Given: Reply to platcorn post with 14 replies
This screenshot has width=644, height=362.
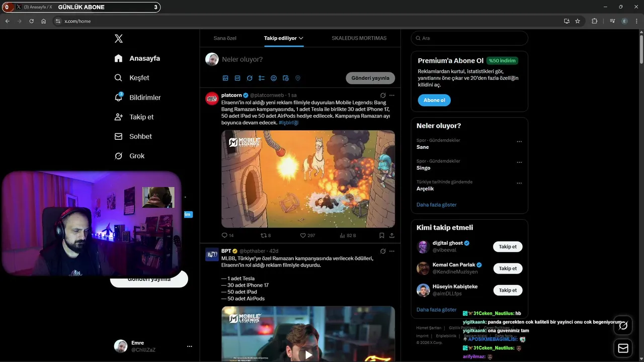Looking at the screenshot, I should tap(227, 235).
